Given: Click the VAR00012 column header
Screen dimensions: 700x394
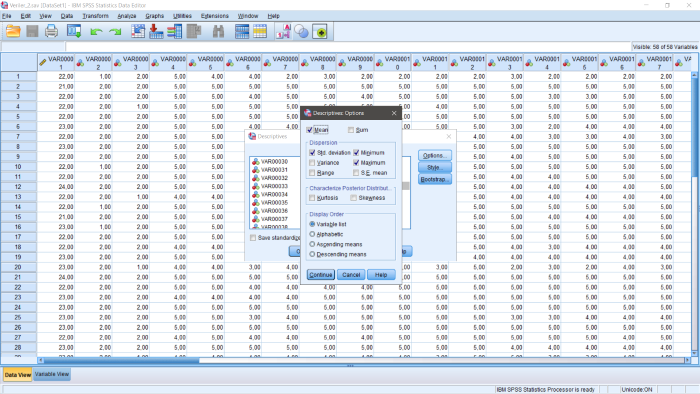Looking at the screenshot, I should (x=468, y=63).
